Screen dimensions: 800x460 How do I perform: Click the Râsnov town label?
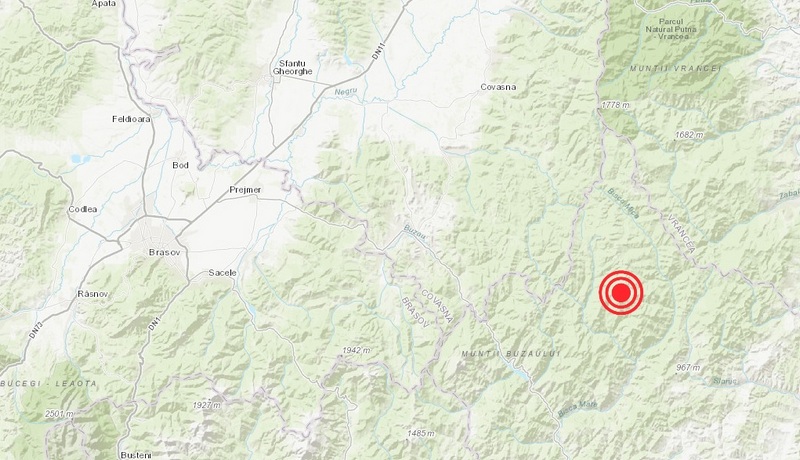[92, 294]
